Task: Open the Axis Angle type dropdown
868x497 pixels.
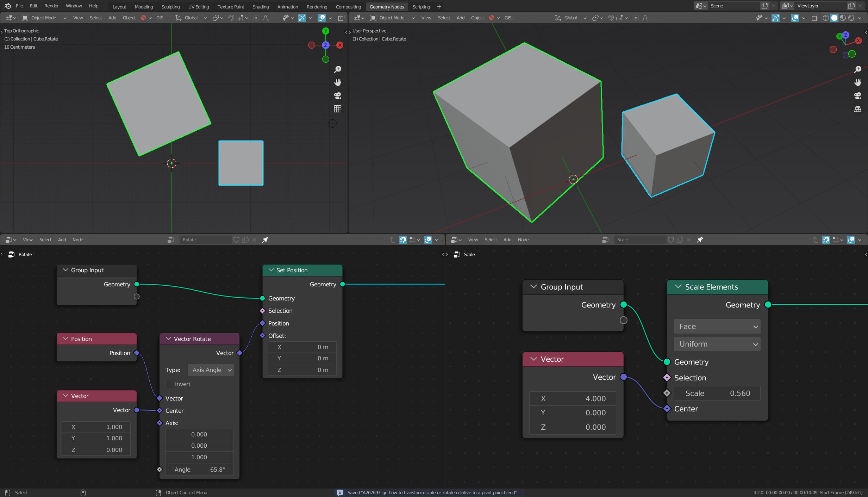Action: click(x=211, y=370)
